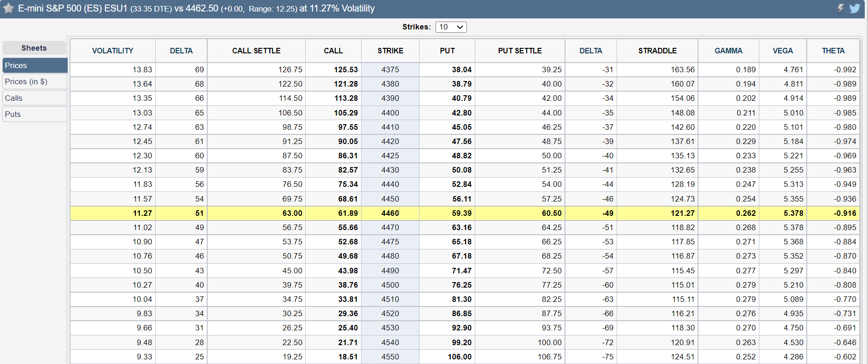Click straddle value 121.27
868x364 pixels.
click(682, 213)
